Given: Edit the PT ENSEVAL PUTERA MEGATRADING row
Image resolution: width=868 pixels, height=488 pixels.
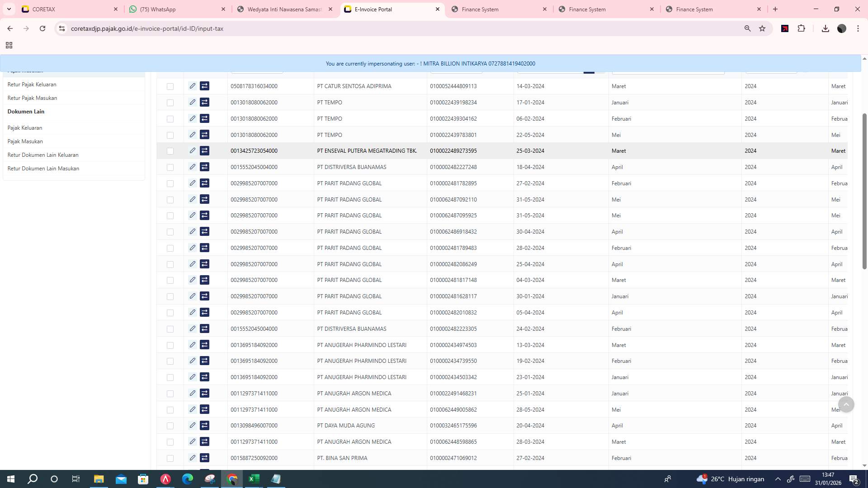Looking at the screenshot, I should pos(192,150).
